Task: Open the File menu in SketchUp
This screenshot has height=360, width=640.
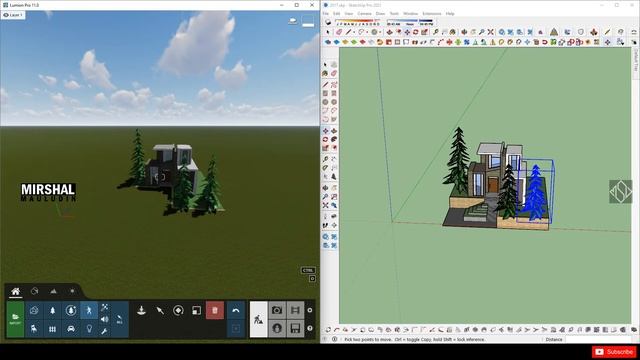Action: [325, 13]
